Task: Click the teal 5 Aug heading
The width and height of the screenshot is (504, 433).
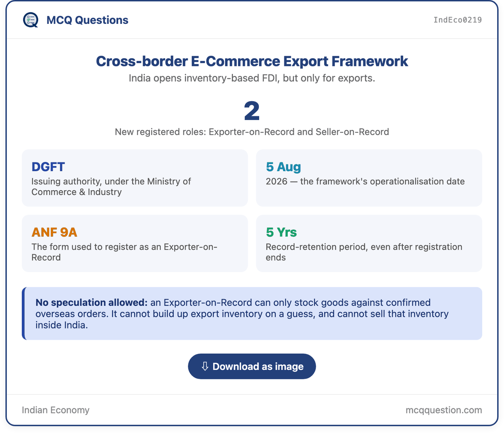Action: (283, 167)
